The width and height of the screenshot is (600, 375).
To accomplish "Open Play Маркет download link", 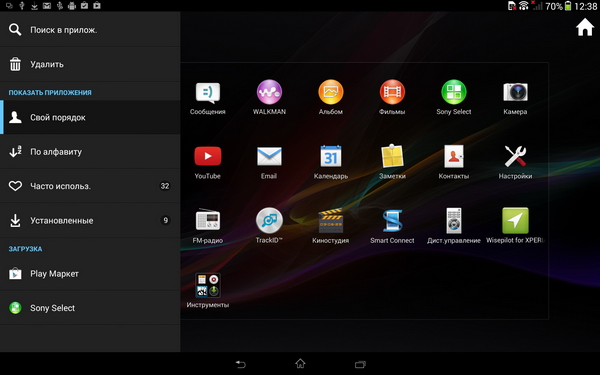I will coord(90,274).
